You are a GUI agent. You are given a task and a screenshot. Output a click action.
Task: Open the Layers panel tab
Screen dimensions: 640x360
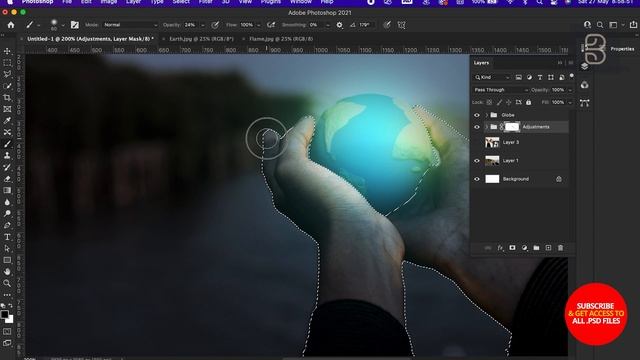pos(481,63)
